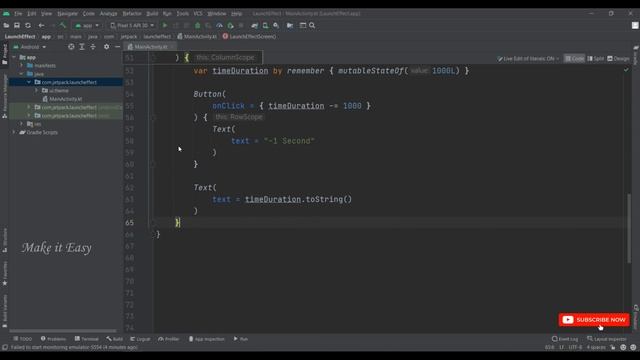Click LaunchEffectScreen() breadcrumb
This screenshot has height=360, width=640.
click(x=249, y=36)
